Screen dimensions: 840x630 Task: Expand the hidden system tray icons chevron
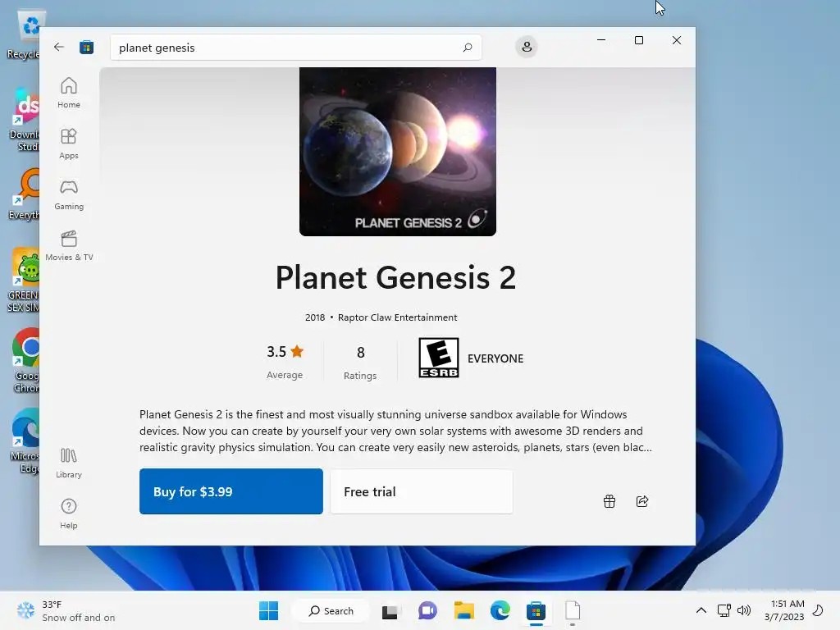click(x=701, y=610)
